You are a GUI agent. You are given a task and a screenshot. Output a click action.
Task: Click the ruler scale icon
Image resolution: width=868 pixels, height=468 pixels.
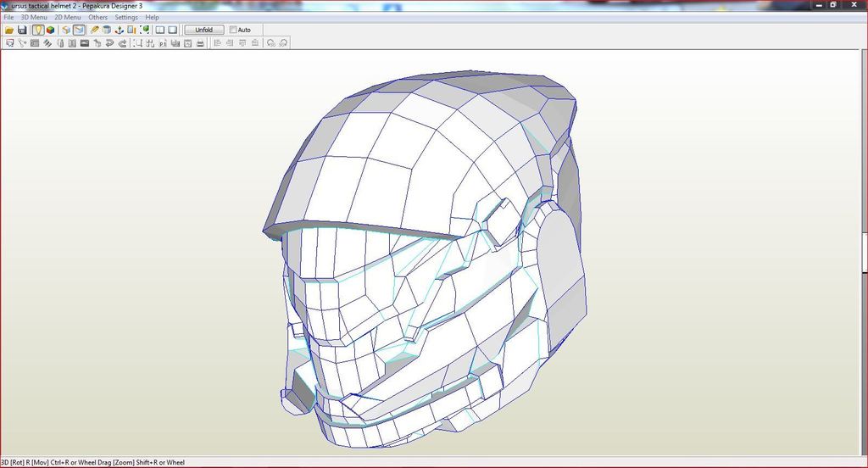click(131, 30)
